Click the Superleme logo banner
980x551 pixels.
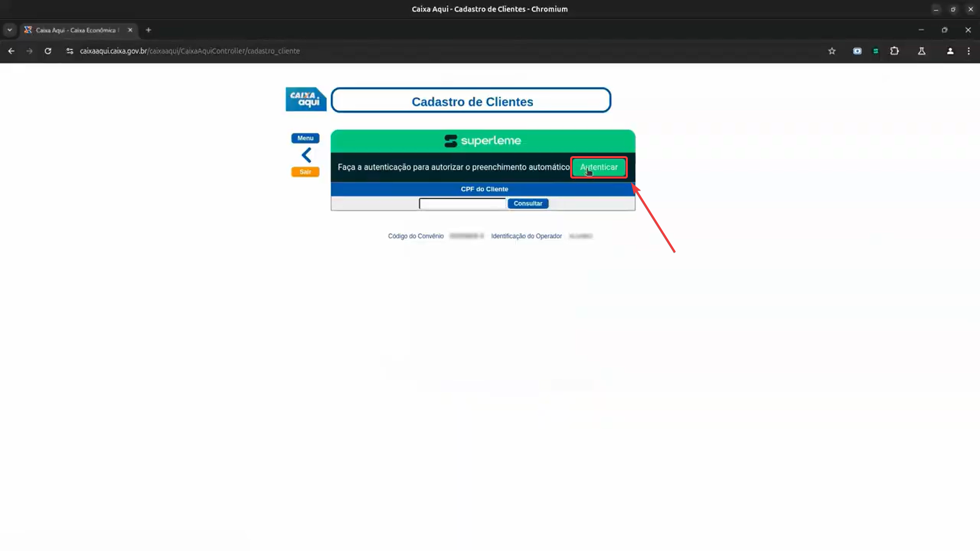[x=483, y=141]
